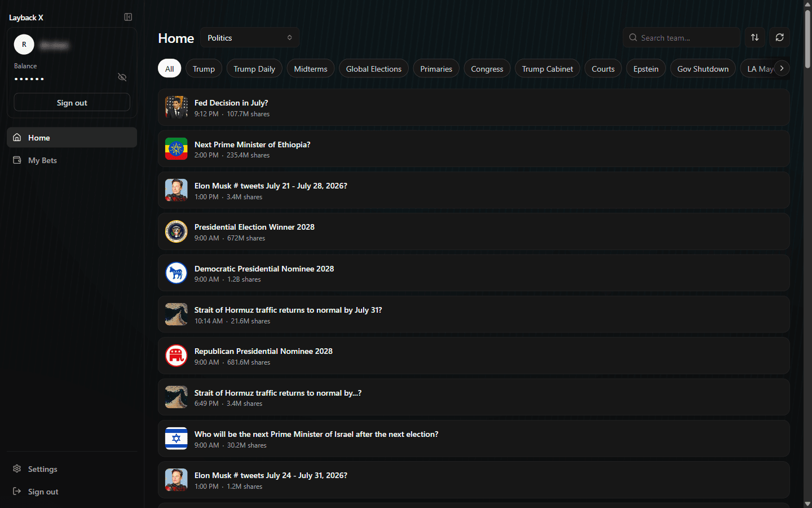Click the Layback X logo text
The image size is (812, 508).
26,17
